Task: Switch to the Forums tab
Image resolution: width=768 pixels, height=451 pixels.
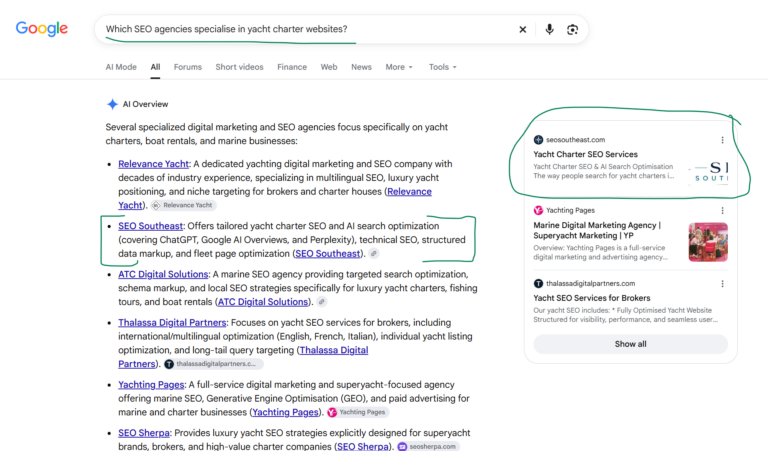Action: click(188, 67)
